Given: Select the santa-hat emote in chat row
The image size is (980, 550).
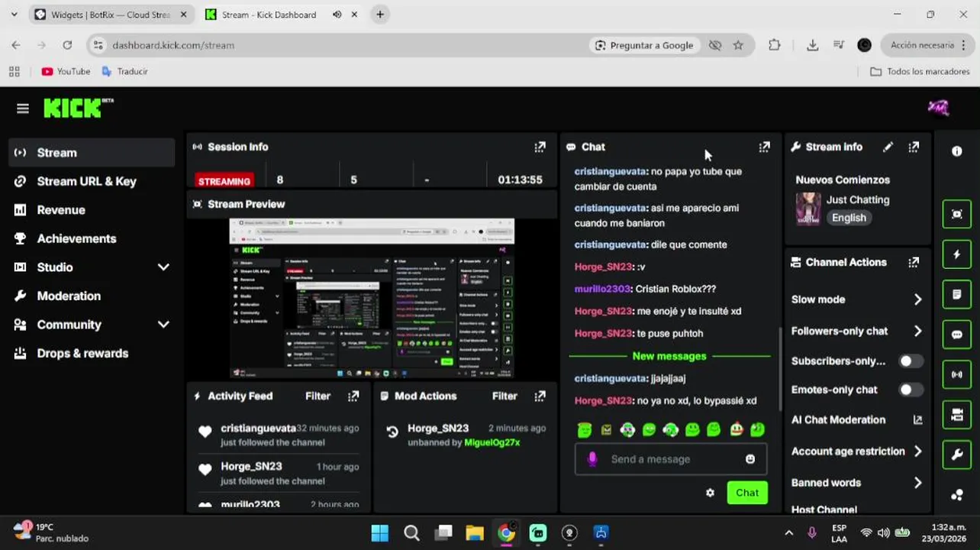Looking at the screenshot, I should (x=736, y=429).
